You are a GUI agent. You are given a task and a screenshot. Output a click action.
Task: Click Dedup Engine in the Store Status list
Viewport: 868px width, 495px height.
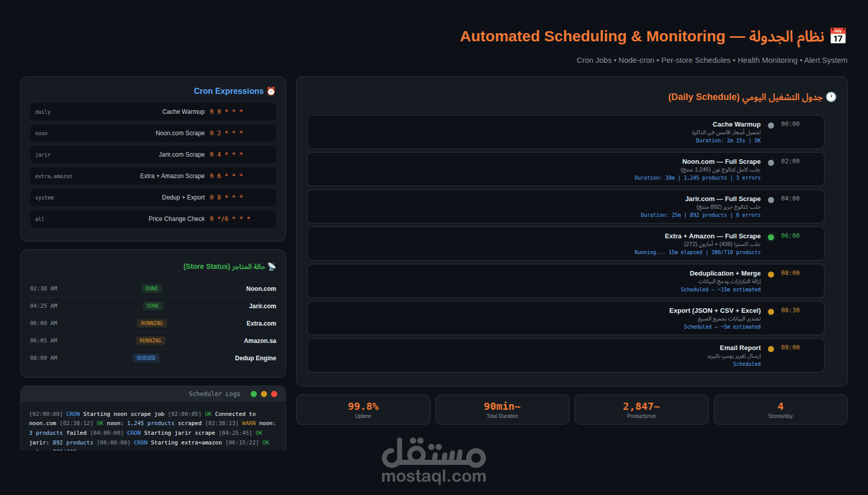(x=255, y=358)
